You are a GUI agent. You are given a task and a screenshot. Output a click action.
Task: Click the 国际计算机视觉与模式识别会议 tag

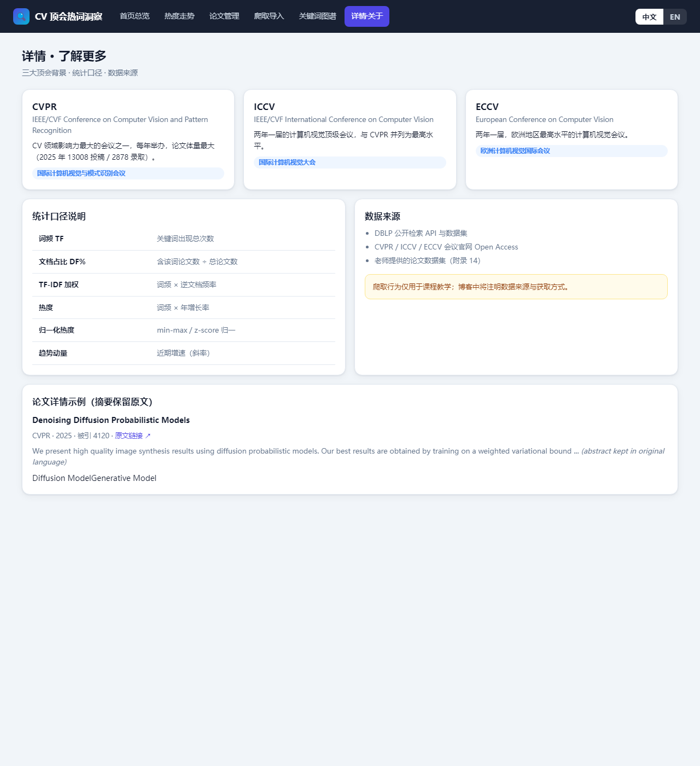(x=128, y=173)
